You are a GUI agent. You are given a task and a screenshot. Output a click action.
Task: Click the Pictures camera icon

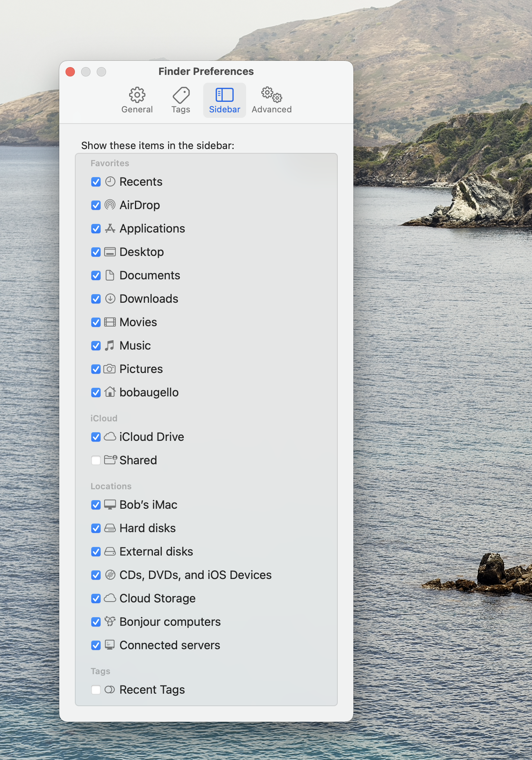pos(110,369)
